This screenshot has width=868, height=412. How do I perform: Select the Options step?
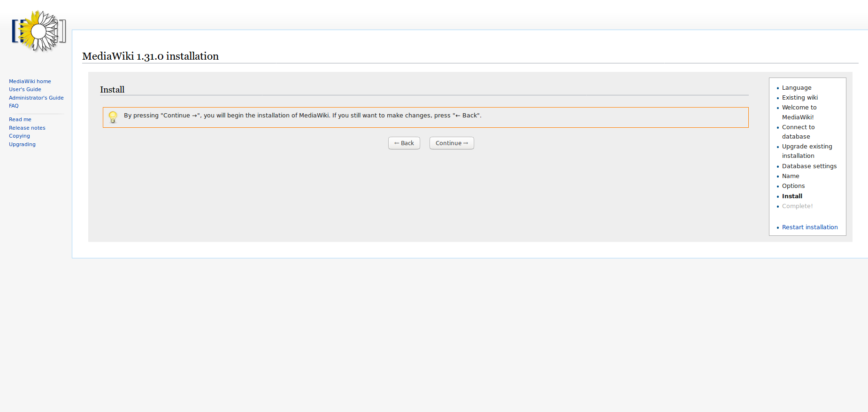(x=793, y=186)
